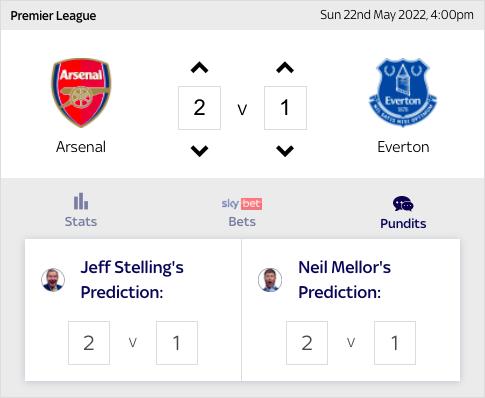Increase Arsenal score with up arrow
The image size is (485, 398).
coord(199,68)
